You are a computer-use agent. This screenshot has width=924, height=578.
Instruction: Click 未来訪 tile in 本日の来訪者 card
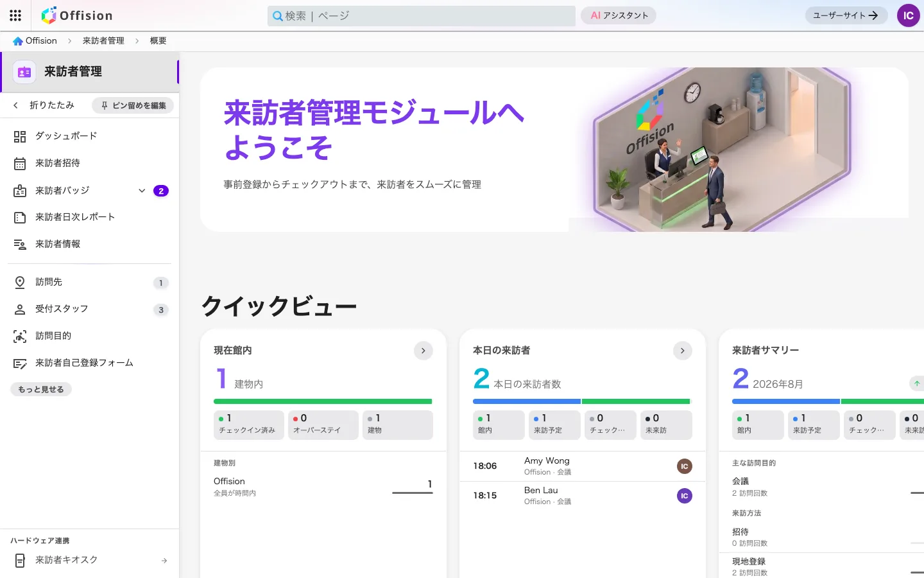[x=666, y=425]
